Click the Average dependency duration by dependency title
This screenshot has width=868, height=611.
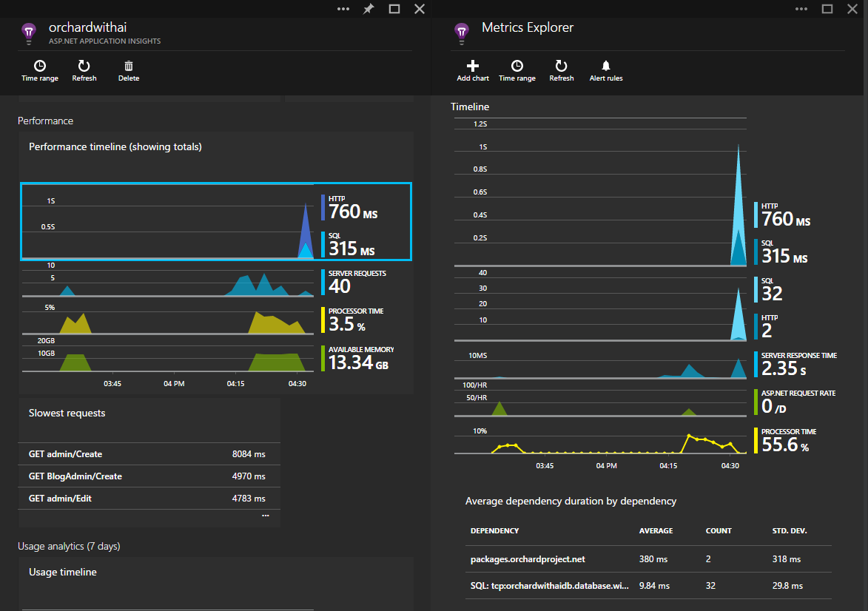pos(571,501)
